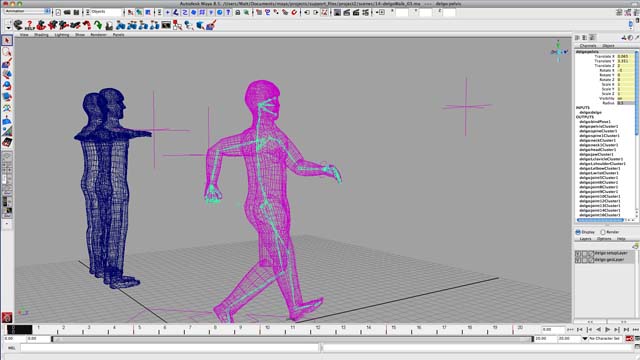Click the Lasso tool in the toolbox
Image resolution: width=640 pixels, height=360 pixels.
pyautogui.click(x=7, y=52)
